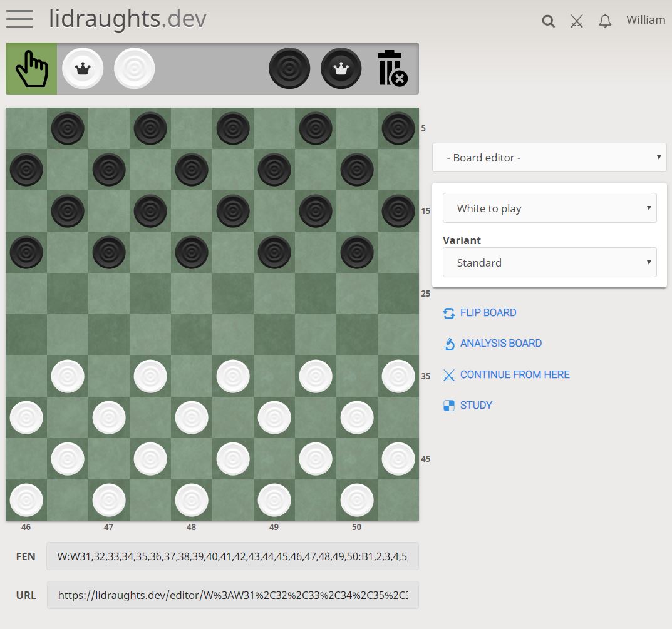Click the analysis board microscope icon
Image resolution: width=672 pixels, height=629 pixels.
pos(449,343)
